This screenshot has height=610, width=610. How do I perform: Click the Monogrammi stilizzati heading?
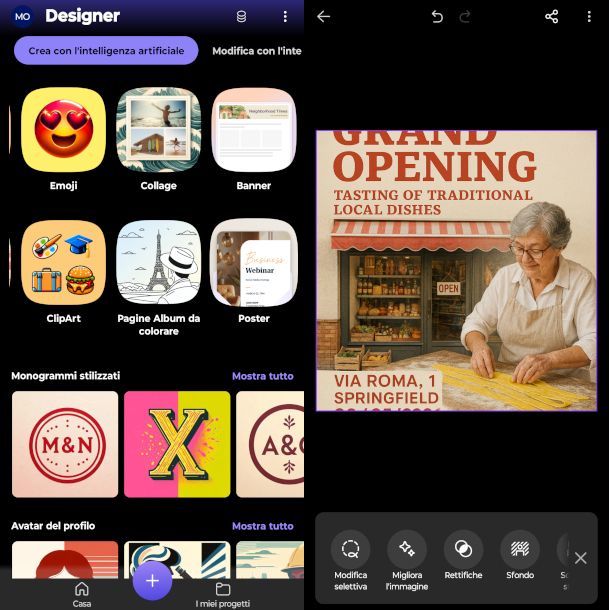[65, 376]
